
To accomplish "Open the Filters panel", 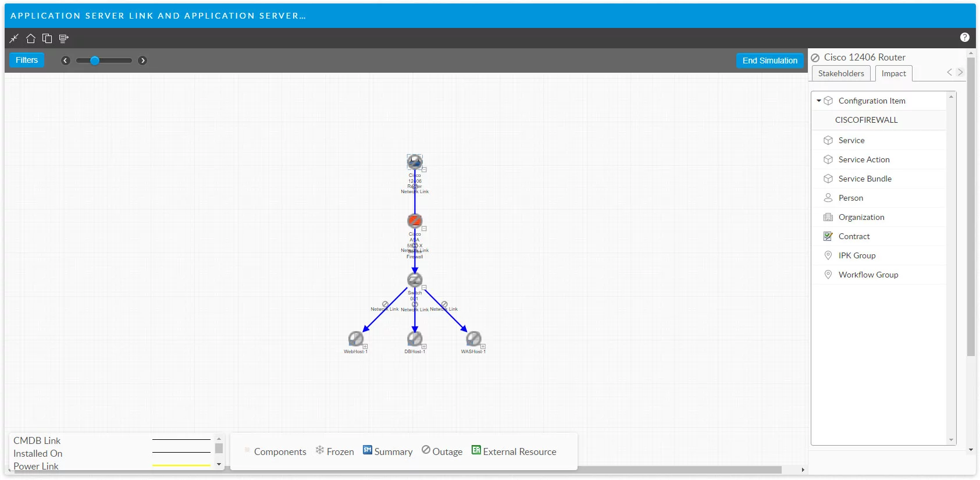I will pyautogui.click(x=27, y=60).
